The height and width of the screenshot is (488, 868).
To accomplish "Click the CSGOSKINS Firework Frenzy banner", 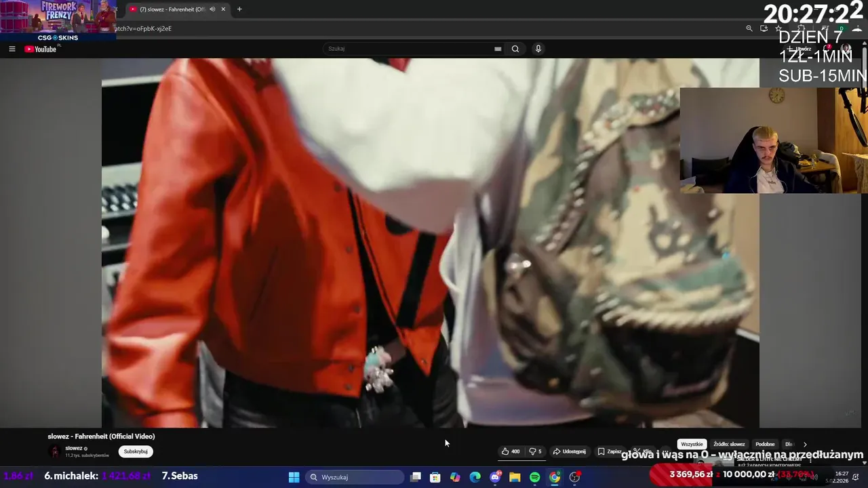I will click(x=58, y=21).
